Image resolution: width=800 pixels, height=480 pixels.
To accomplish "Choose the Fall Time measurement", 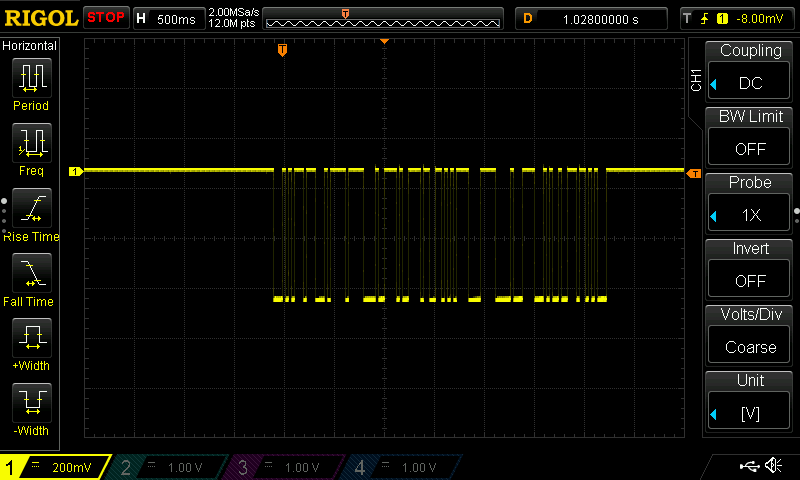I will pyautogui.click(x=30, y=278).
